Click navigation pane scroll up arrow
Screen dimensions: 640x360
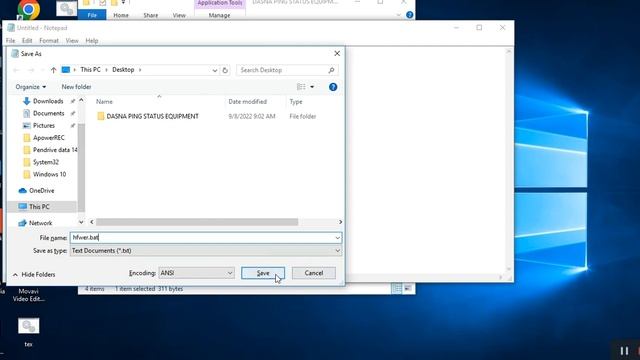coord(81,100)
